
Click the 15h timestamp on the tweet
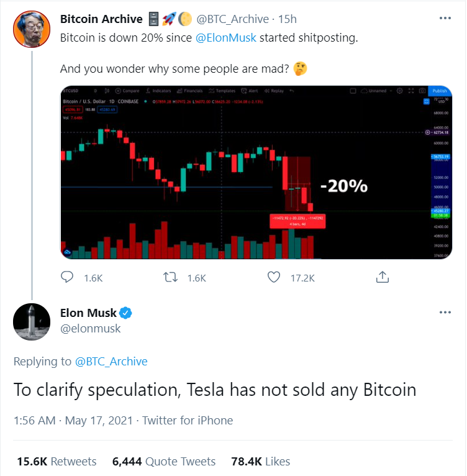tap(287, 19)
